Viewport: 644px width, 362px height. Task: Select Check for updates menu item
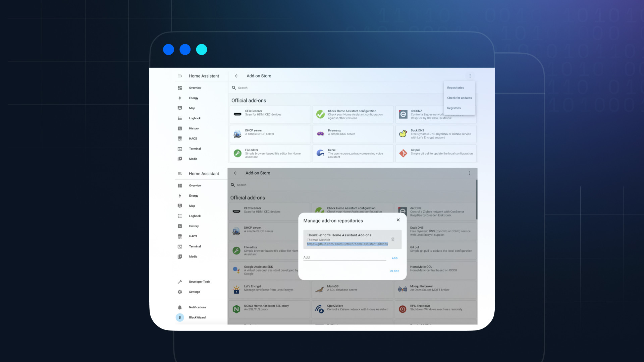[460, 98]
